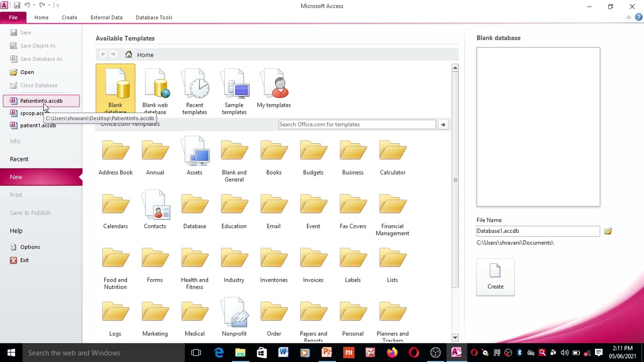Click the Access Help question mark icon

tap(638, 17)
